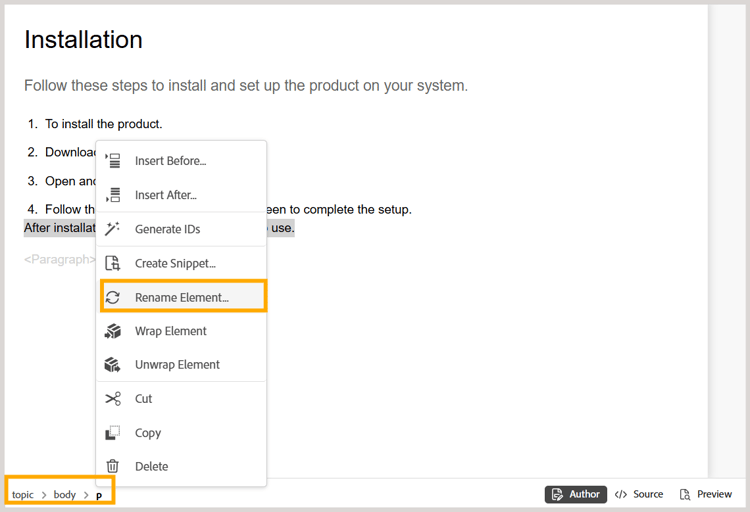Switch to Author view mode
750x512 pixels.
pos(576,494)
